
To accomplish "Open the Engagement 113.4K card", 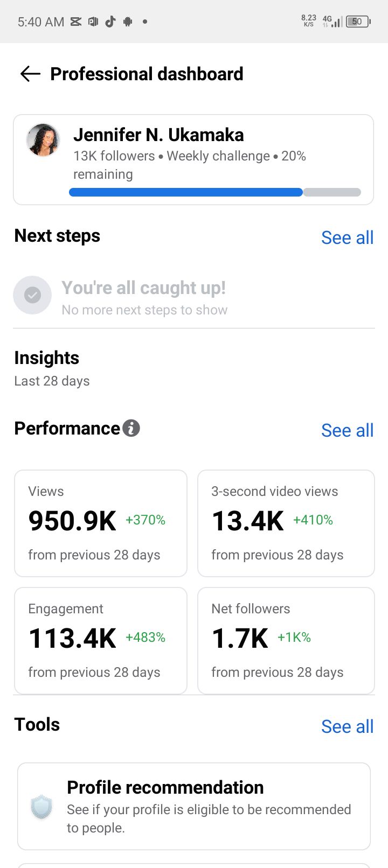I will [101, 641].
